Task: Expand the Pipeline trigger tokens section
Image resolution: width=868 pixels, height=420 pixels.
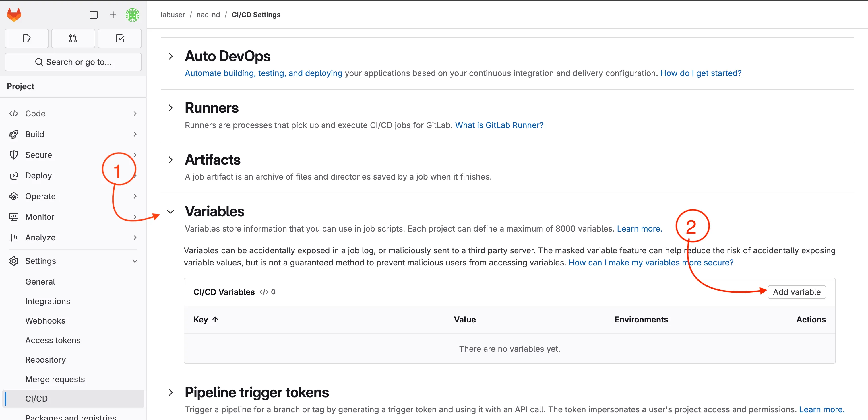Action: click(x=170, y=392)
